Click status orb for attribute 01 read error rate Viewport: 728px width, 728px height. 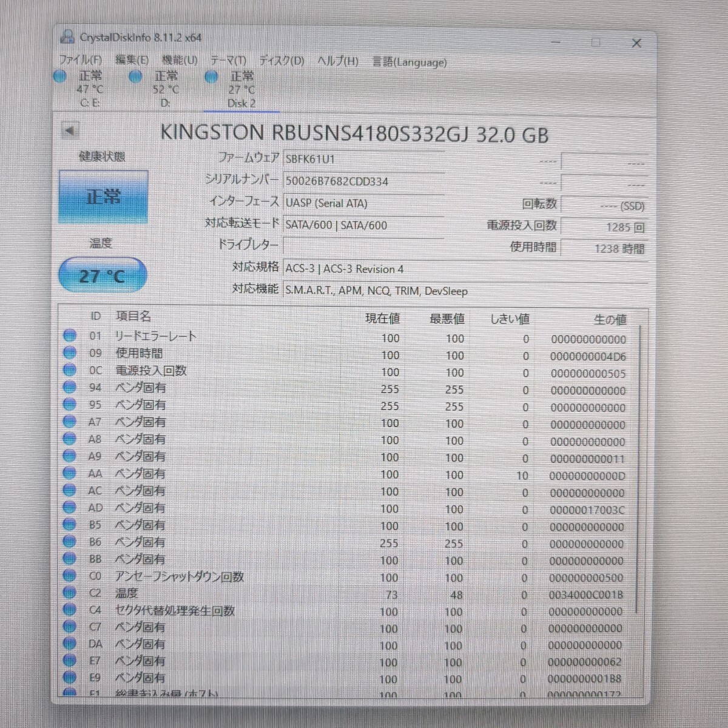pyautogui.click(x=70, y=335)
